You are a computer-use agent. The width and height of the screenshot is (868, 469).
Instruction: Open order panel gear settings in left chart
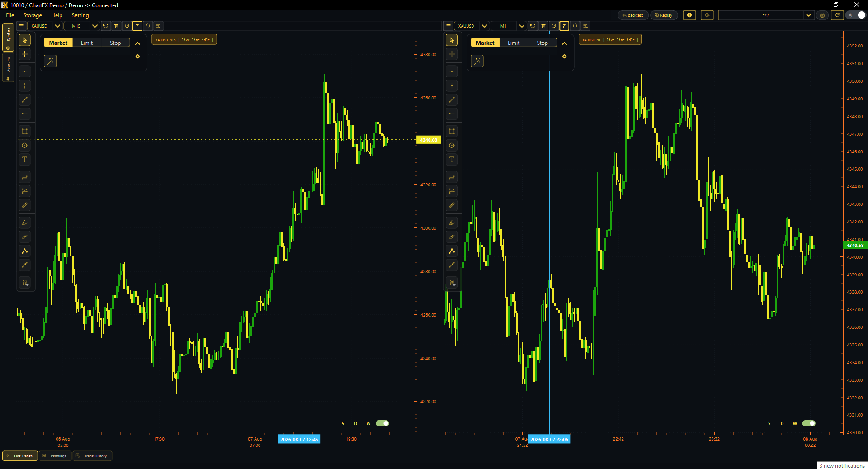click(x=138, y=57)
